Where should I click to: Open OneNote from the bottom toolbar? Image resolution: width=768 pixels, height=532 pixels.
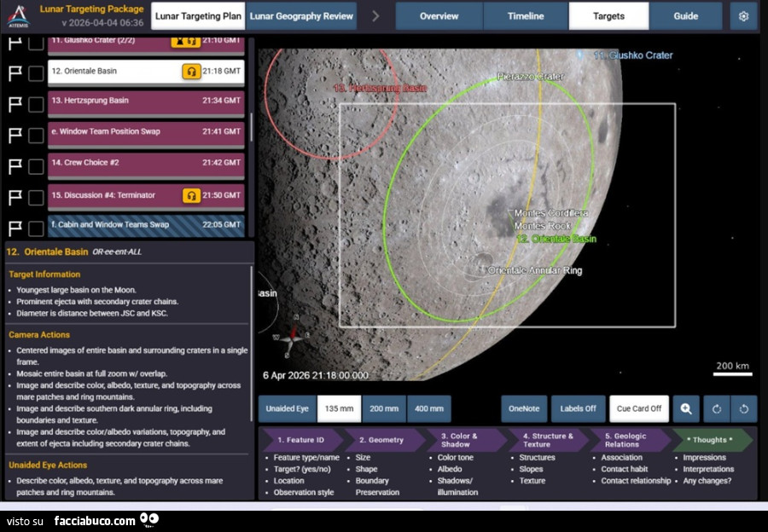coord(523,408)
